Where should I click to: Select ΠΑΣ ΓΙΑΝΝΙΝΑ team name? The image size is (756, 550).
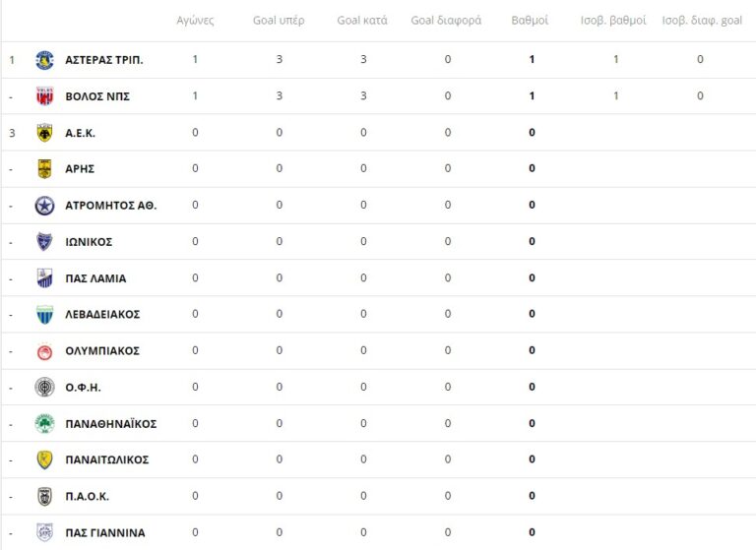pyautogui.click(x=104, y=532)
